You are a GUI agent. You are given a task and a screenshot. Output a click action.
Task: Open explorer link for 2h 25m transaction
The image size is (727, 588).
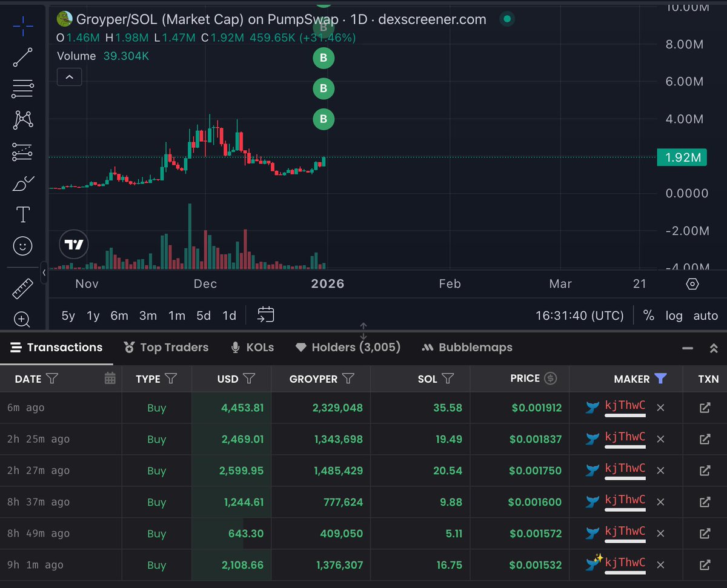coord(705,439)
